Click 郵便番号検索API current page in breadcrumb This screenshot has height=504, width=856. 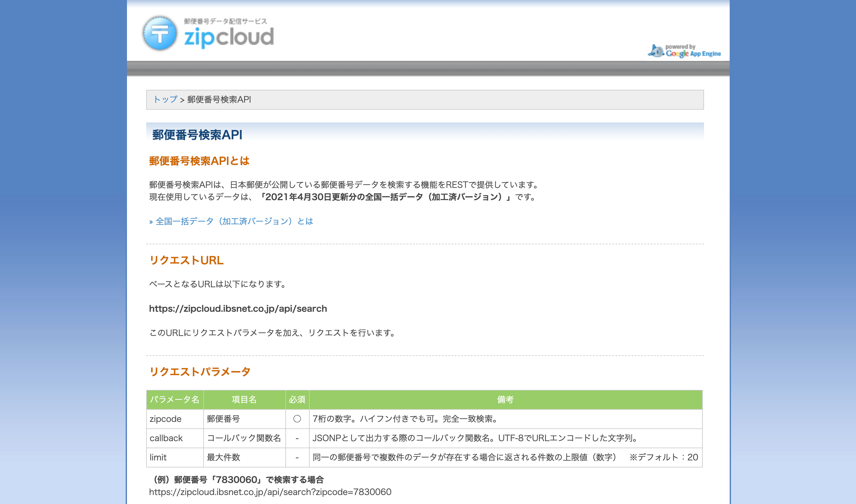219,99
